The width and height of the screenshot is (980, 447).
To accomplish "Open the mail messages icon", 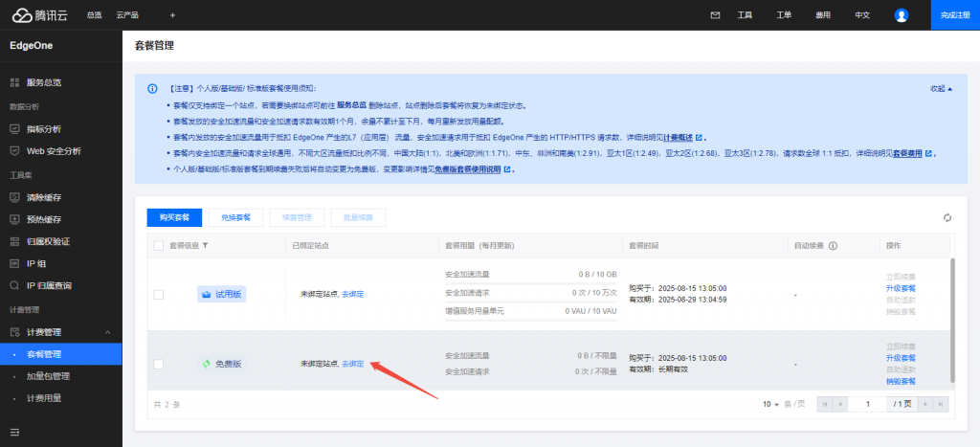I will click(715, 15).
